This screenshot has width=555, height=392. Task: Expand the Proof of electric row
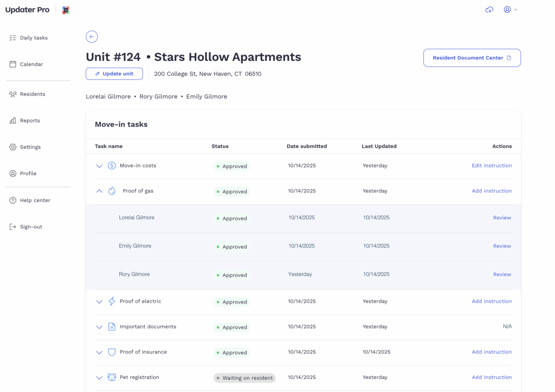(x=99, y=301)
